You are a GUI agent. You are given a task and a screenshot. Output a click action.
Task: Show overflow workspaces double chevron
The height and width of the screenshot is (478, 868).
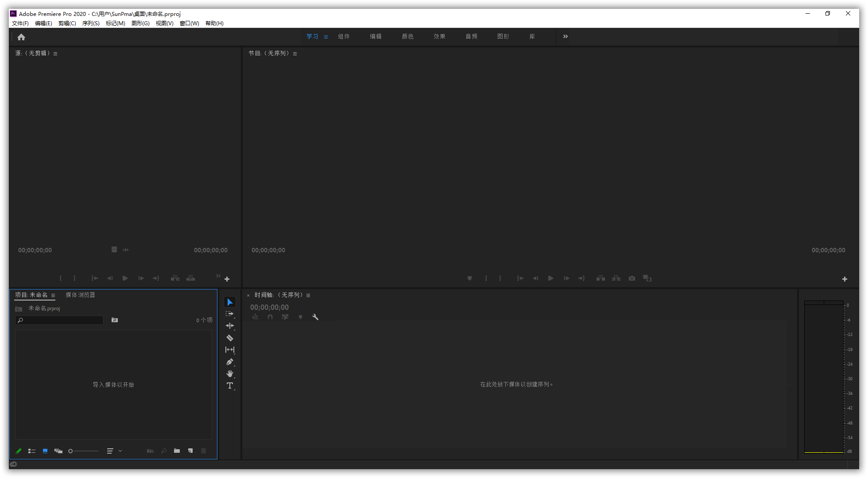(x=566, y=36)
